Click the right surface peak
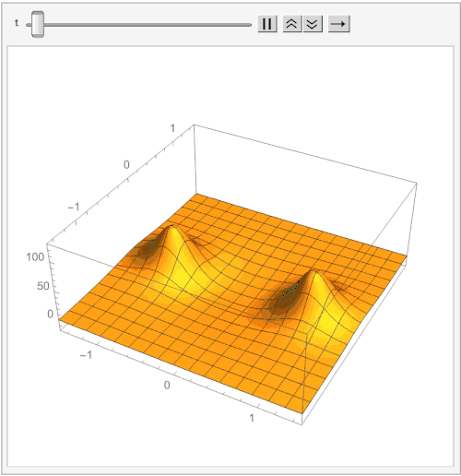The width and height of the screenshot is (461, 476). pos(313,272)
